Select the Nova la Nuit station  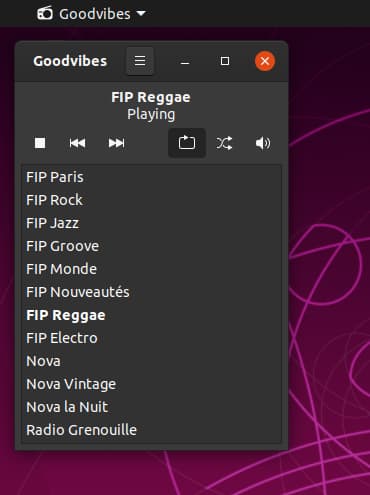151,407
